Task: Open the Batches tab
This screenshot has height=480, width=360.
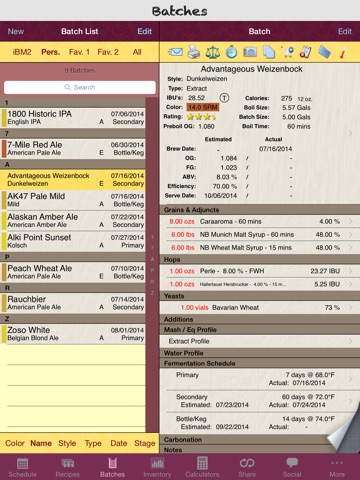Action: coord(112,467)
